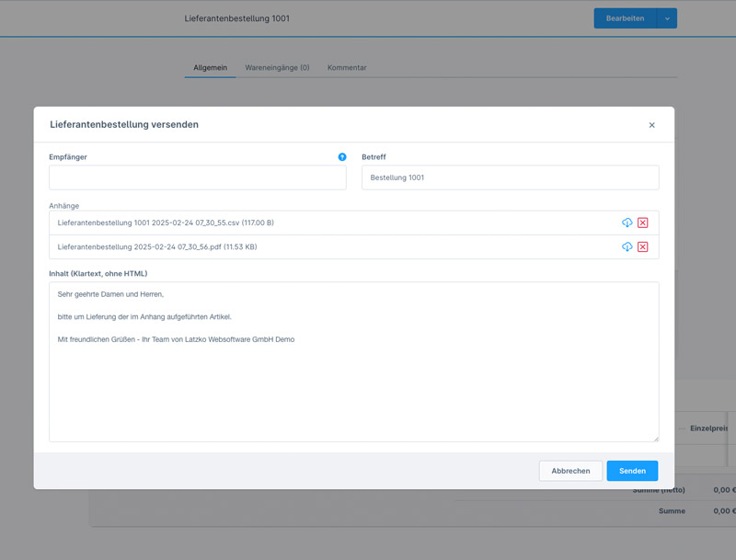
Task: Close the Lieferantenbestellung versenden dialog
Action: point(651,125)
